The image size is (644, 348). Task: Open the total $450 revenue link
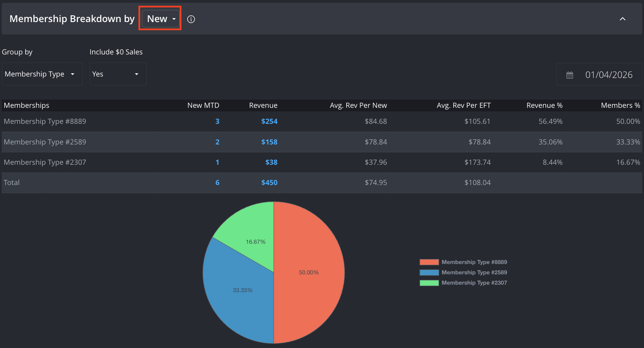point(269,183)
